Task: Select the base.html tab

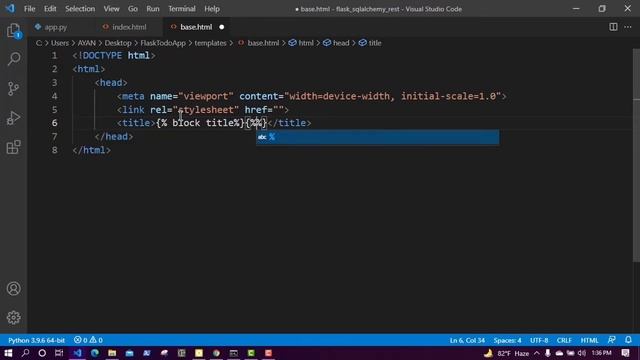Action: [x=196, y=27]
